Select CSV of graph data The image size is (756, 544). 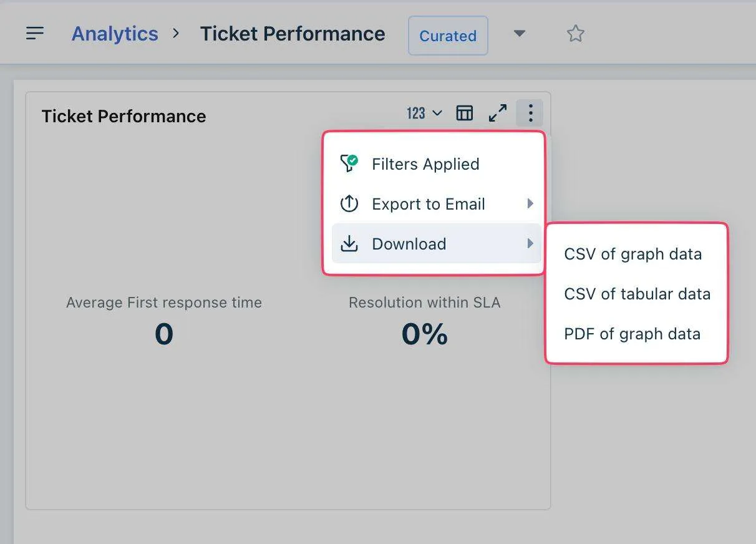point(632,254)
